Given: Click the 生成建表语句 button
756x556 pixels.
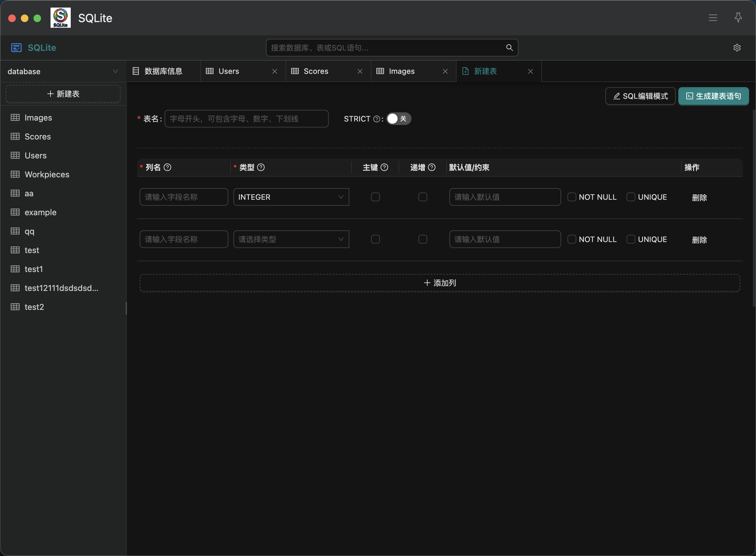Looking at the screenshot, I should [x=713, y=96].
